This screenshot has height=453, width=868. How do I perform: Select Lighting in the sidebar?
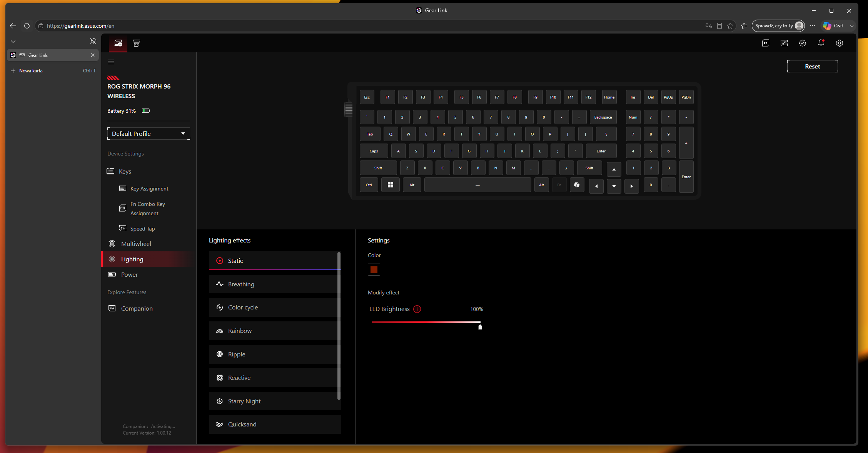[x=149, y=259]
